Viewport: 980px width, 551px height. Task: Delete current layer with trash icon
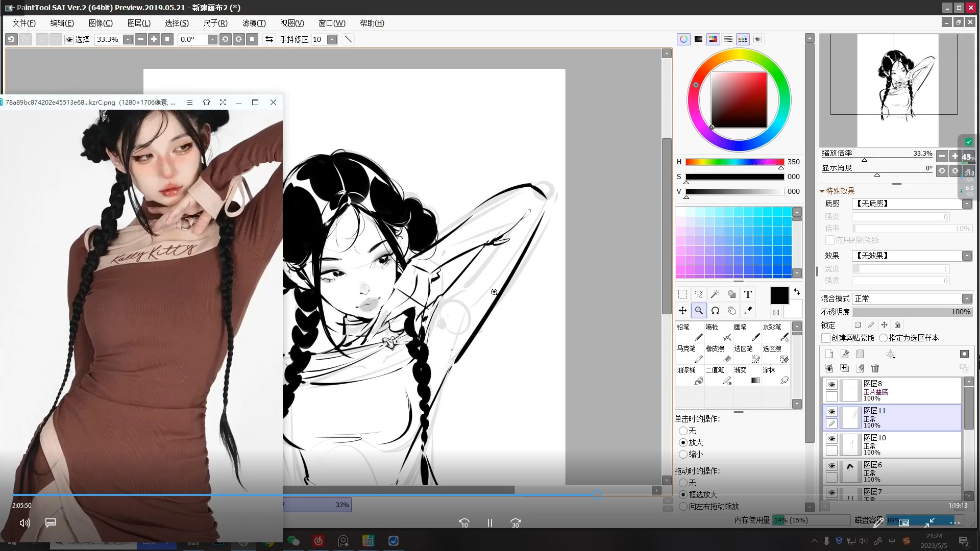pos(875,368)
